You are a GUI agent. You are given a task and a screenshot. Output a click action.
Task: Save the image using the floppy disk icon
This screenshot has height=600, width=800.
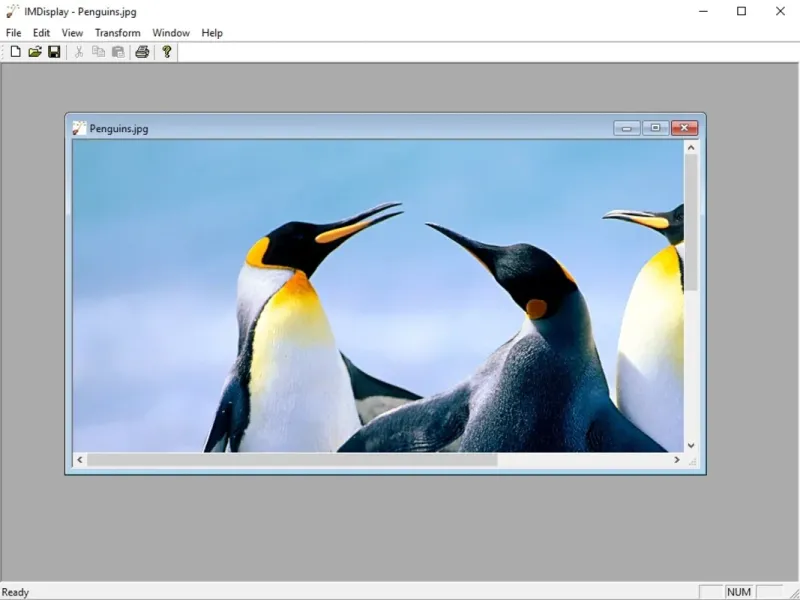click(54, 52)
